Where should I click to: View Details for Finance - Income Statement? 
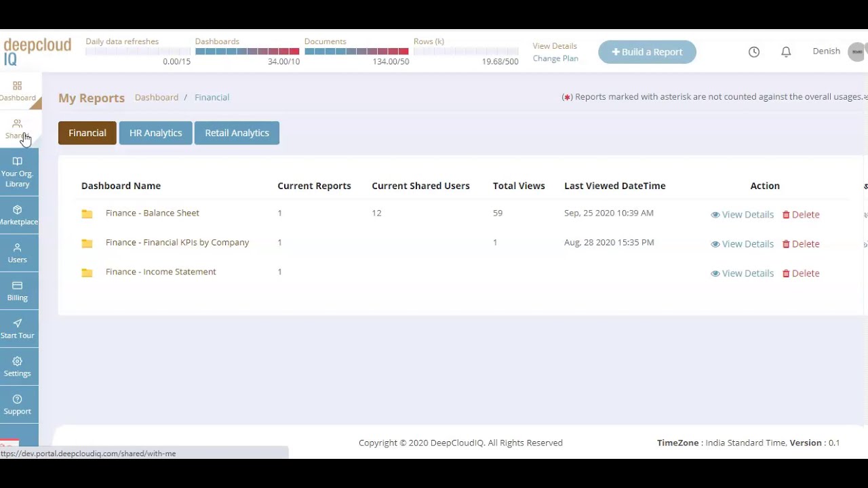[742, 273]
